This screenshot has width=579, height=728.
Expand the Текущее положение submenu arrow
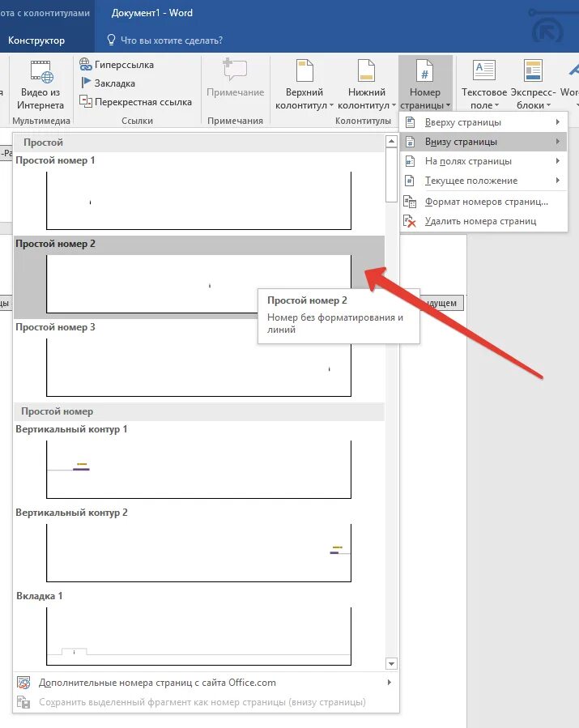[x=558, y=181]
